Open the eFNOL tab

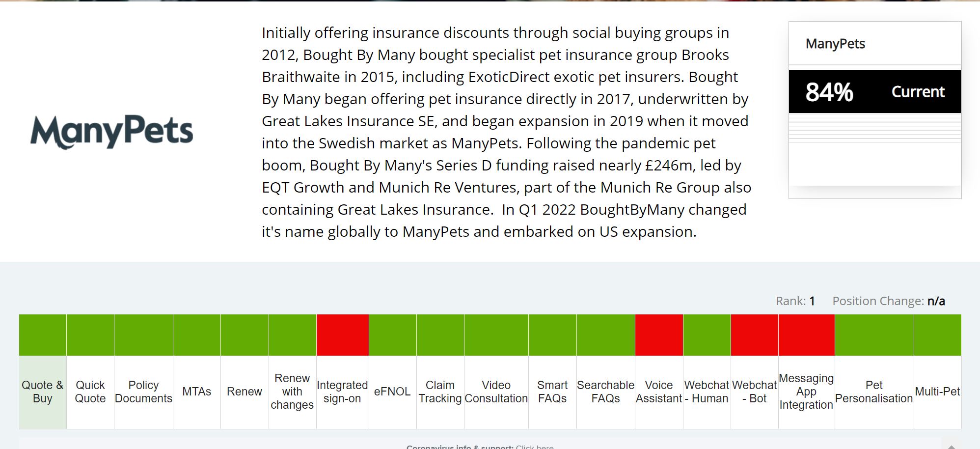(x=392, y=392)
